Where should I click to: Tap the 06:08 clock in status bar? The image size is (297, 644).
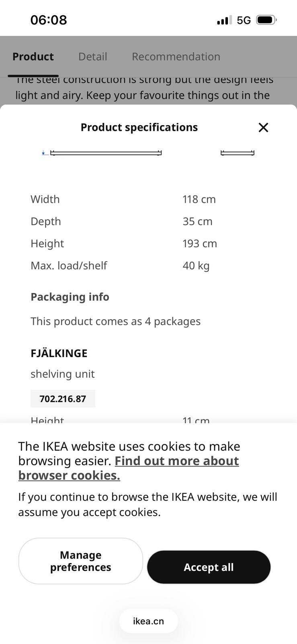[49, 20]
